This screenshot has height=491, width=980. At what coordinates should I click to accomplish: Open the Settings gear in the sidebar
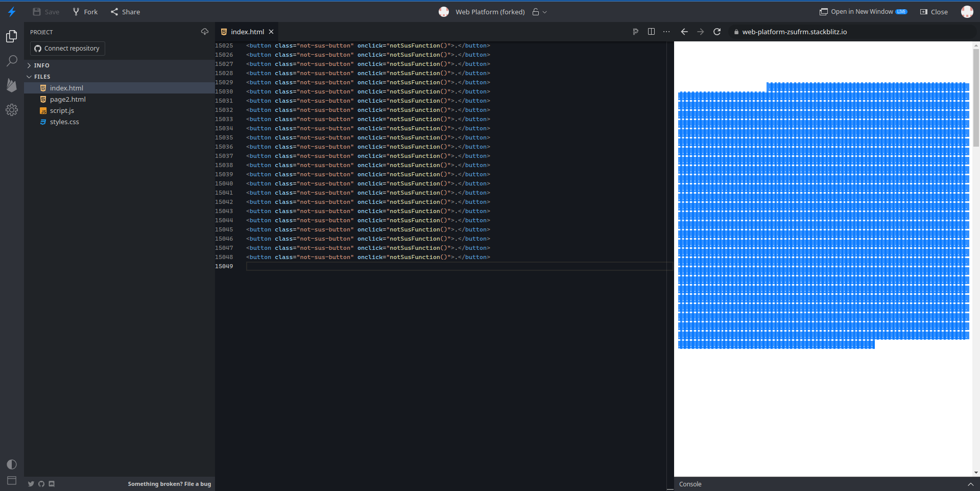tap(12, 110)
